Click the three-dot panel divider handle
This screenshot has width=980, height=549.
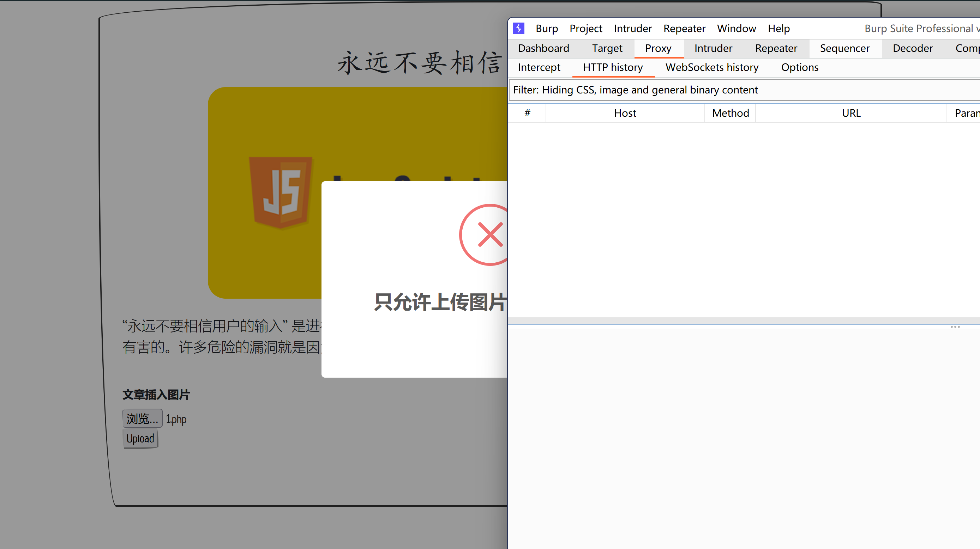click(x=955, y=327)
